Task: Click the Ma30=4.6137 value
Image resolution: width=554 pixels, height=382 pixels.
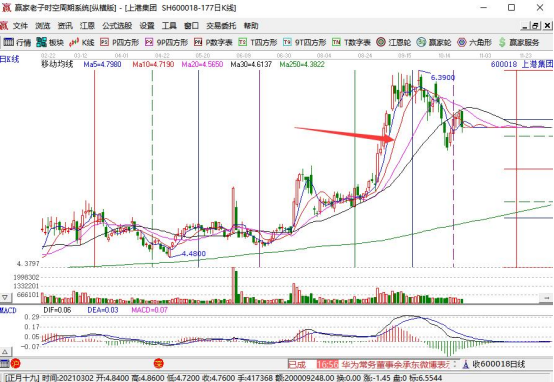Action: pos(251,64)
